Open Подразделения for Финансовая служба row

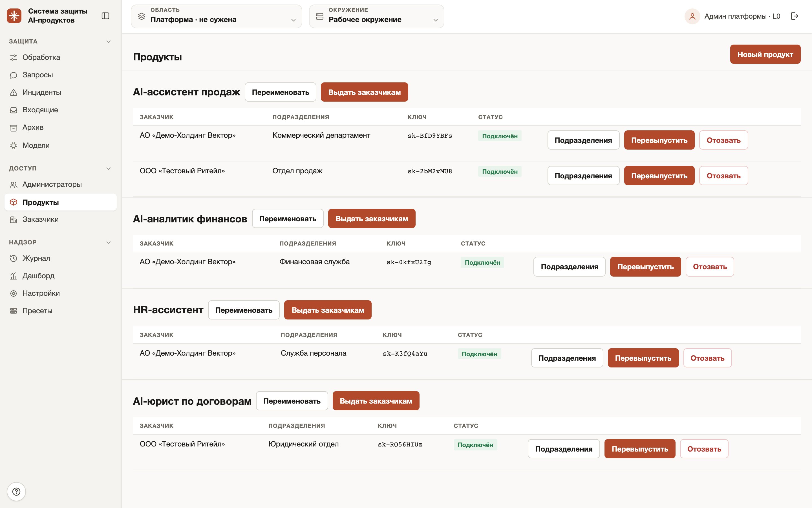[x=570, y=267]
